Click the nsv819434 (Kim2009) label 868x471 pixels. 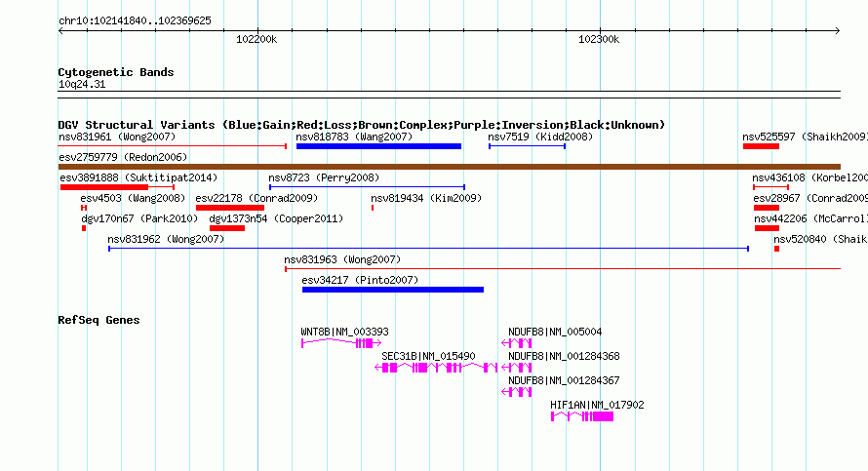pyautogui.click(x=426, y=198)
